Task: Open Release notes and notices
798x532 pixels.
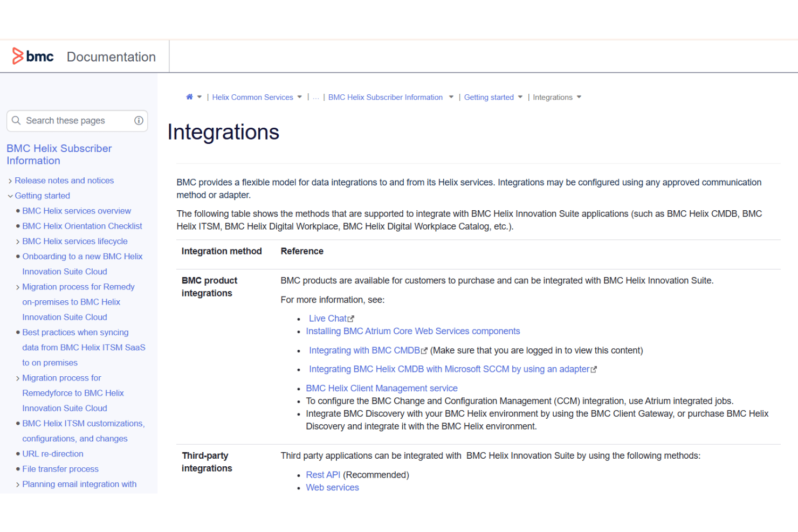Action: coord(64,181)
